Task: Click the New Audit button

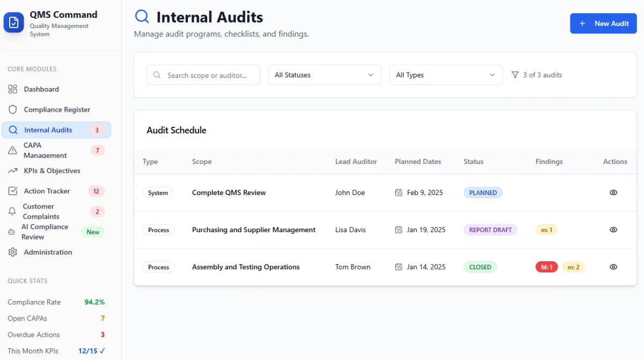Action: pos(603,24)
